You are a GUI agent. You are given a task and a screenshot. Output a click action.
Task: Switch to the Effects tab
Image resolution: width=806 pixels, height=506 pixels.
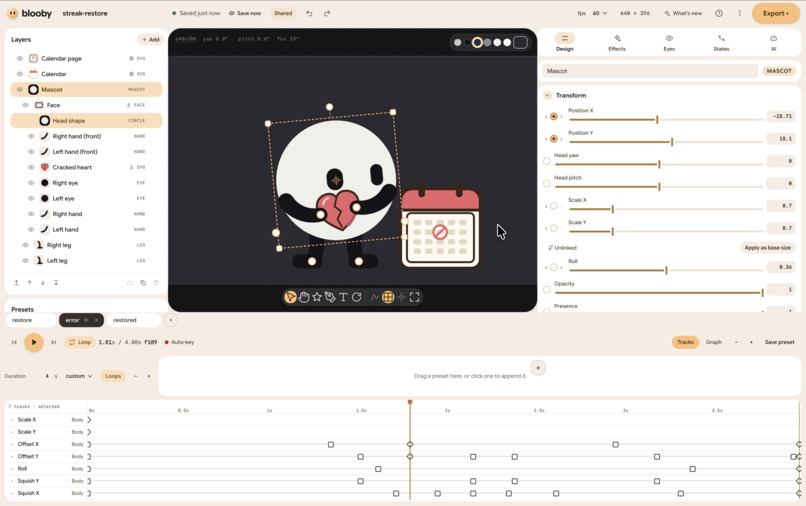point(617,42)
